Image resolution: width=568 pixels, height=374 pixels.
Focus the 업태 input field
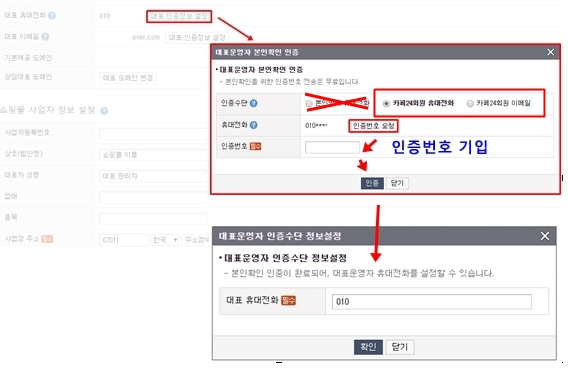[x=153, y=198]
